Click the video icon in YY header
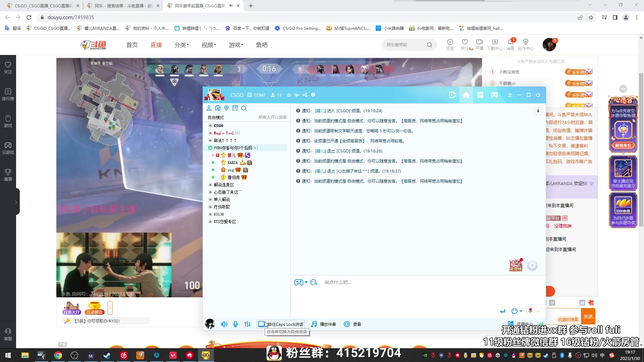This screenshot has height=362, width=644. (452, 95)
